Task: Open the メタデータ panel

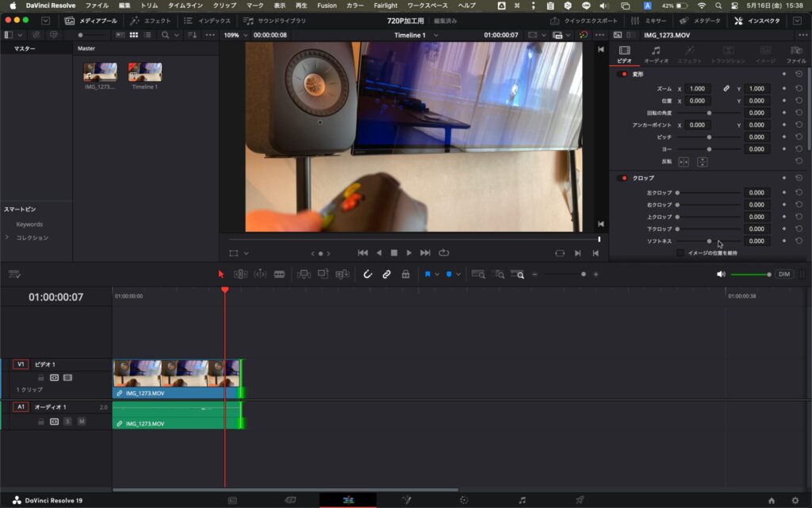Action: [x=699, y=21]
